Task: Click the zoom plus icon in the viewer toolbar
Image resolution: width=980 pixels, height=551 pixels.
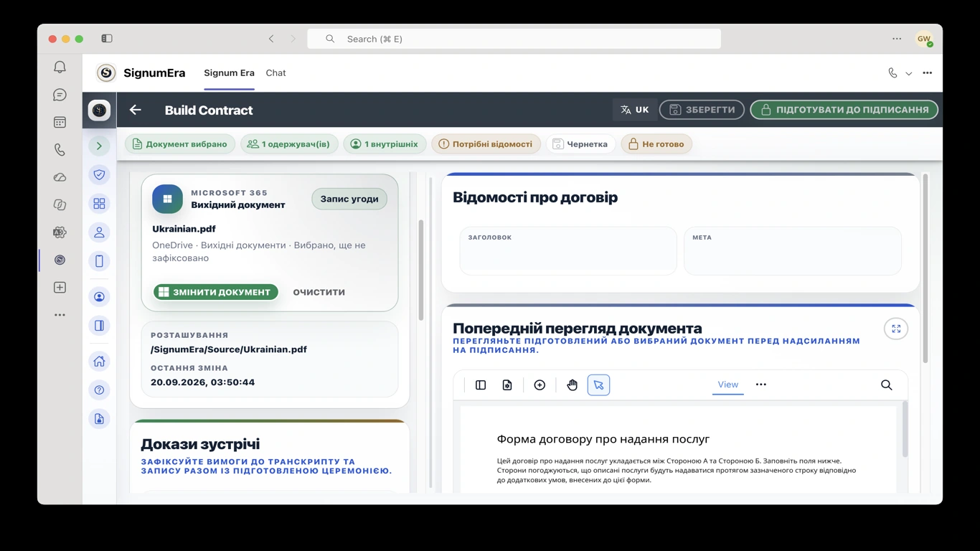Action: (x=540, y=385)
